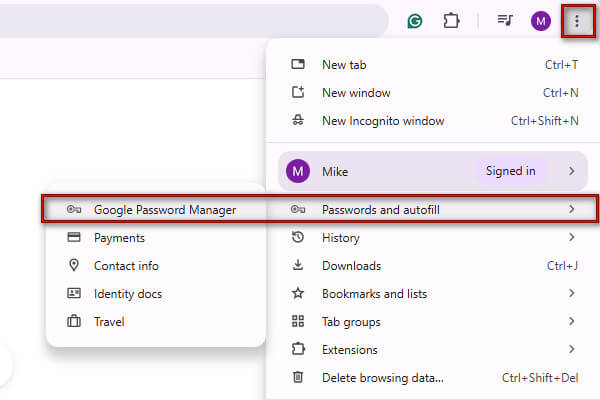Click the Downloads arrow icon

298,265
